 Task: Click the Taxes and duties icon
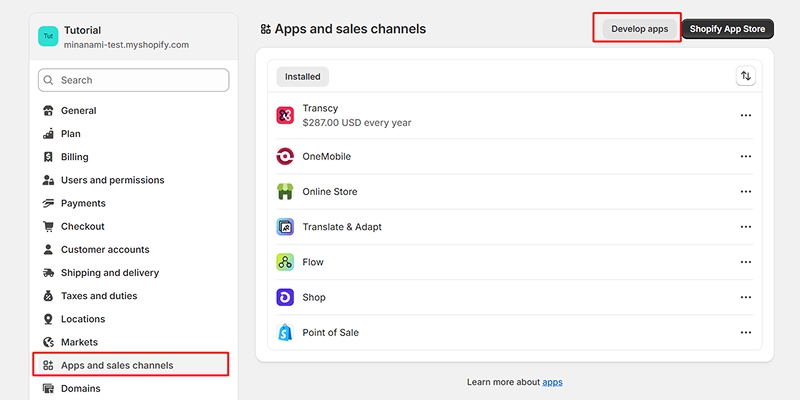(x=48, y=296)
